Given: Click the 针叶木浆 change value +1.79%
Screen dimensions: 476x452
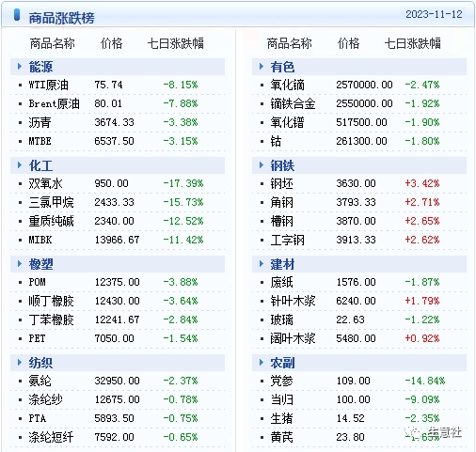Looking at the screenshot, I should click(x=422, y=301).
